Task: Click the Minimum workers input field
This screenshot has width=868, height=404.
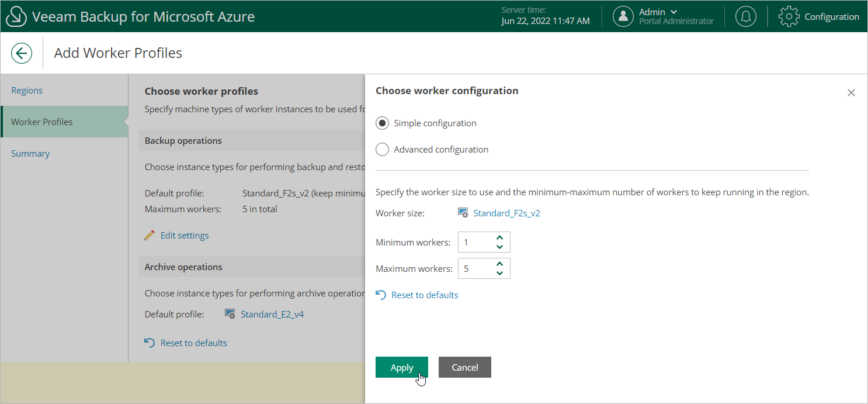Action: click(475, 242)
